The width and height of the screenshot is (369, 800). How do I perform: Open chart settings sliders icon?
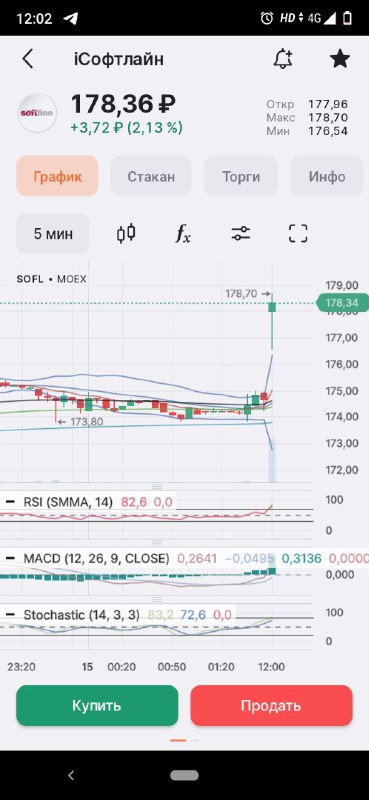click(x=240, y=234)
